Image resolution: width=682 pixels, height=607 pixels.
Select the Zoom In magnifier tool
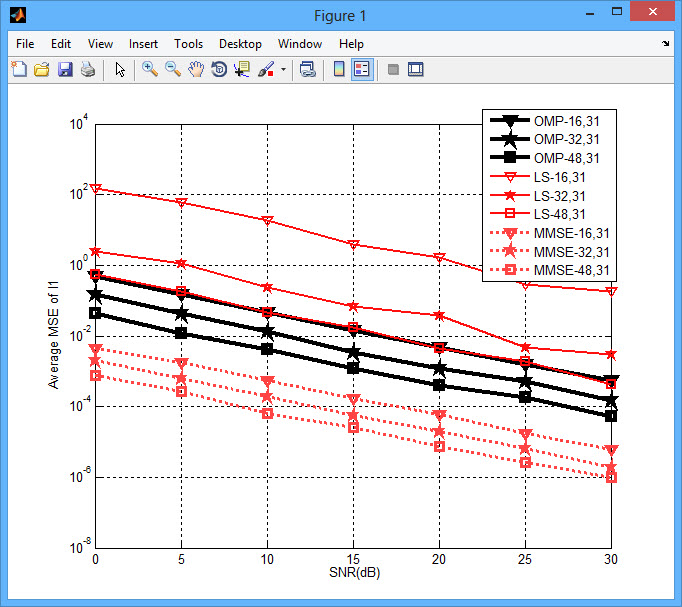point(150,69)
